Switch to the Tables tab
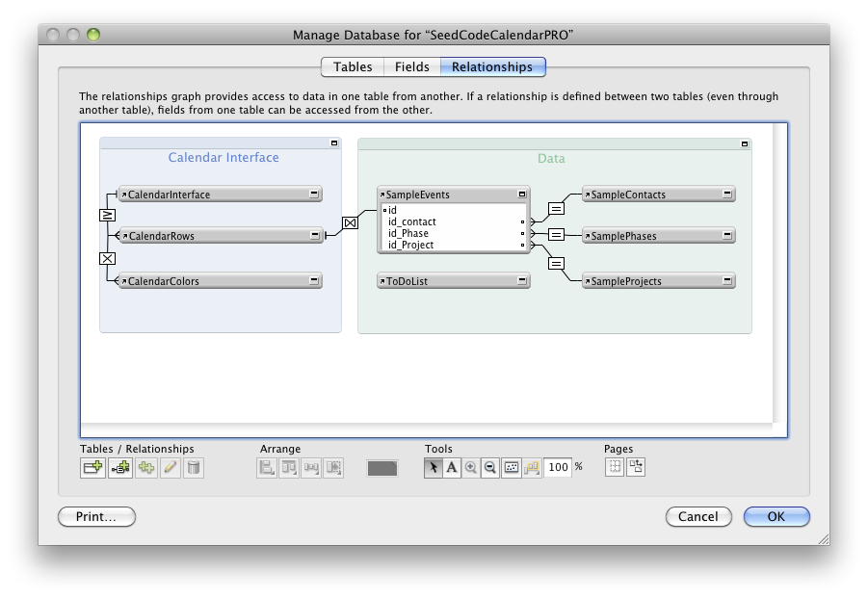The height and width of the screenshot is (598, 868). (353, 67)
